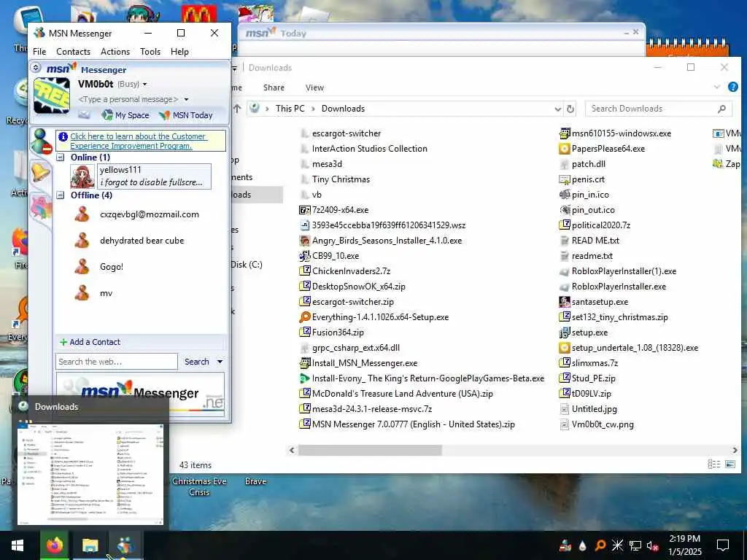Image resolution: width=747 pixels, height=560 pixels.
Task: Click the horizontal scrollbar thumb in Downloads
Action: [370, 450]
